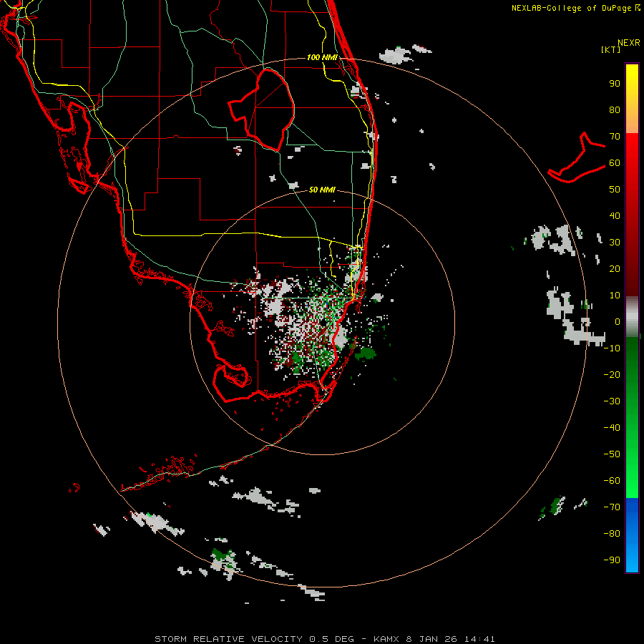This screenshot has width=644, height=644.
Task: Click the 14:41 timestamp in caption
Action: [x=479, y=639]
